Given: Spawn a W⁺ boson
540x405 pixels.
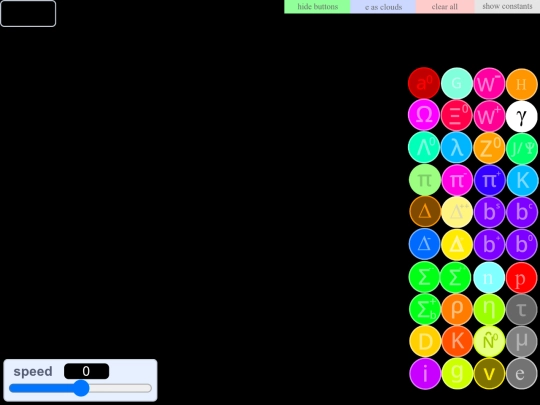Looking at the screenshot, I should pos(489,116).
